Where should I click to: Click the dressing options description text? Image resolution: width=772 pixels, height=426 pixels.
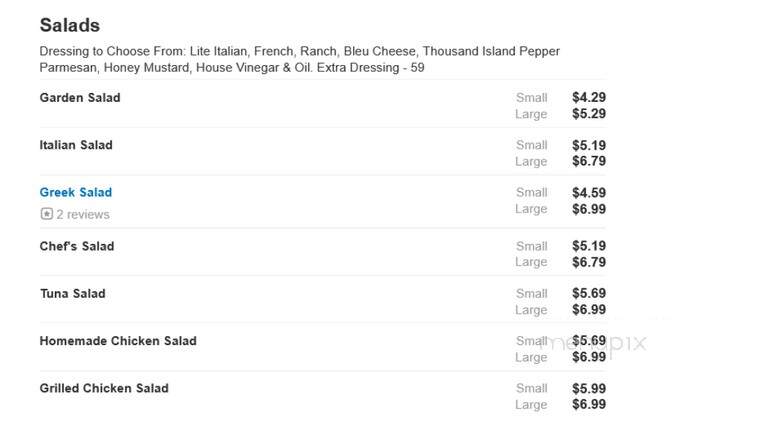(x=299, y=59)
